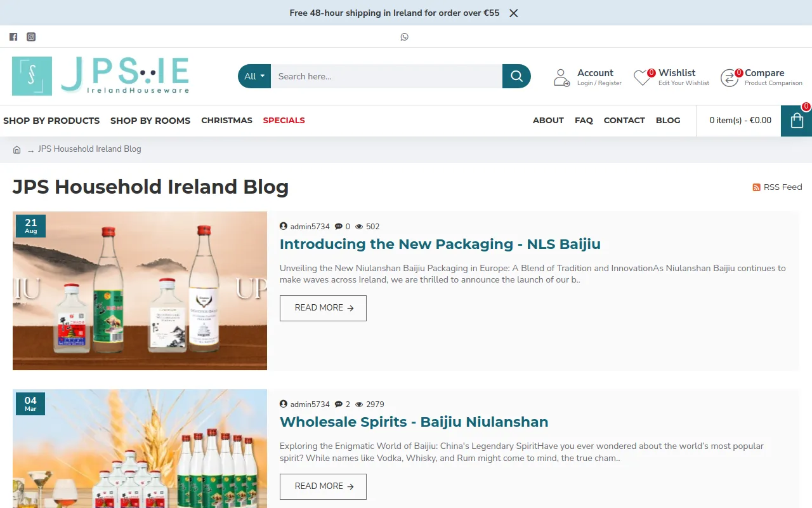Screen dimensions: 812x508
Task: Click the magnifier search button
Action: point(516,76)
